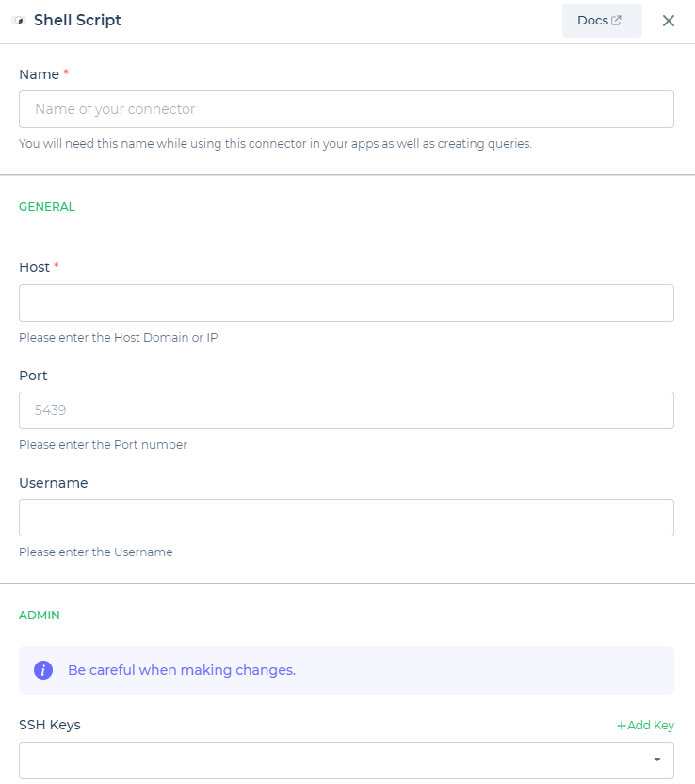Click the plus icon beside Add Key
The image size is (695, 784).
(x=621, y=726)
